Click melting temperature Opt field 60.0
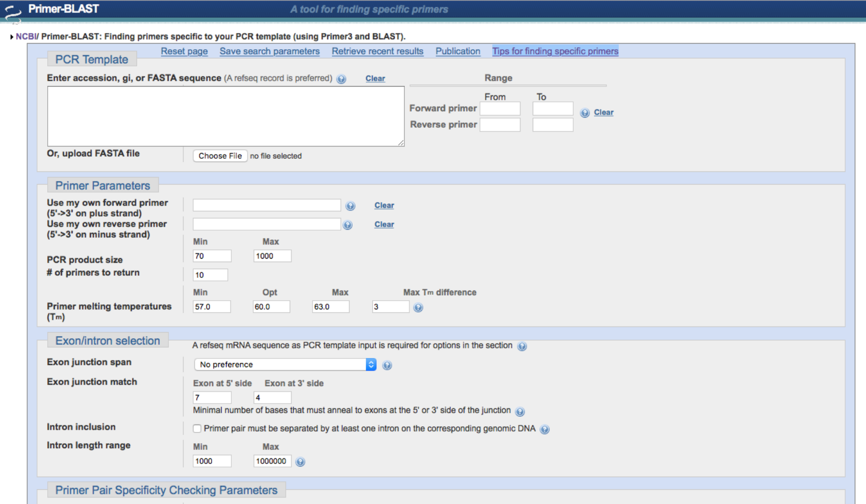 [271, 307]
